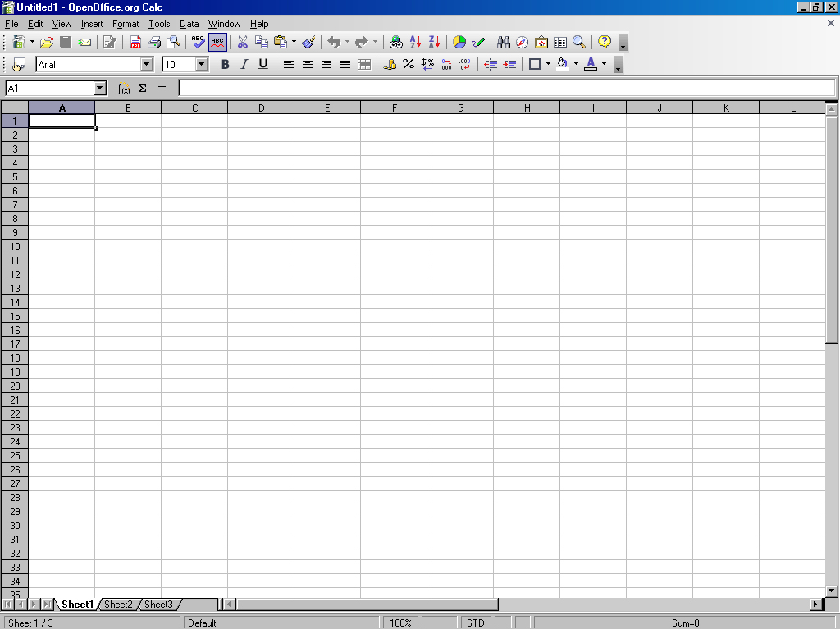
Task: Click the Export as PDF icon
Action: [136, 43]
